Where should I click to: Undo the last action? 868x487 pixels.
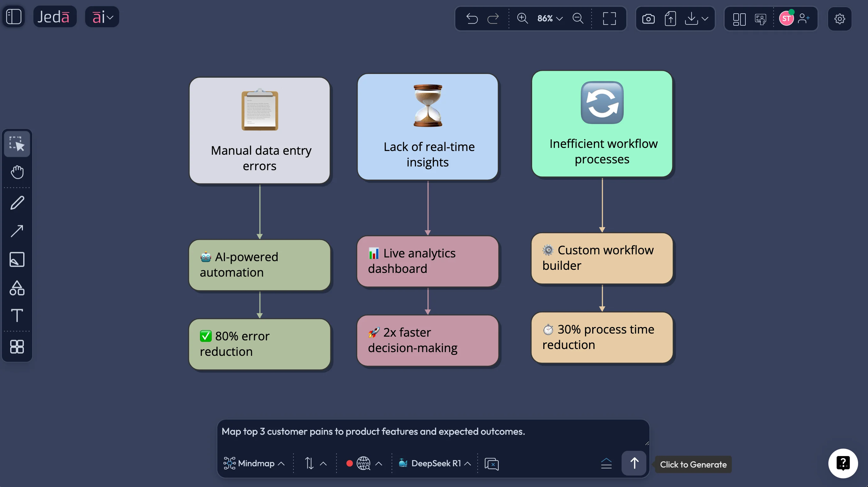tap(472, 19)
